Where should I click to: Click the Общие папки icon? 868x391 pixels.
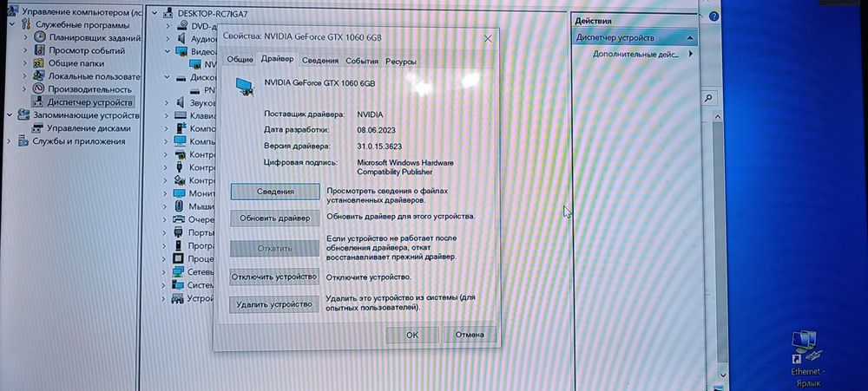[39, 63]
